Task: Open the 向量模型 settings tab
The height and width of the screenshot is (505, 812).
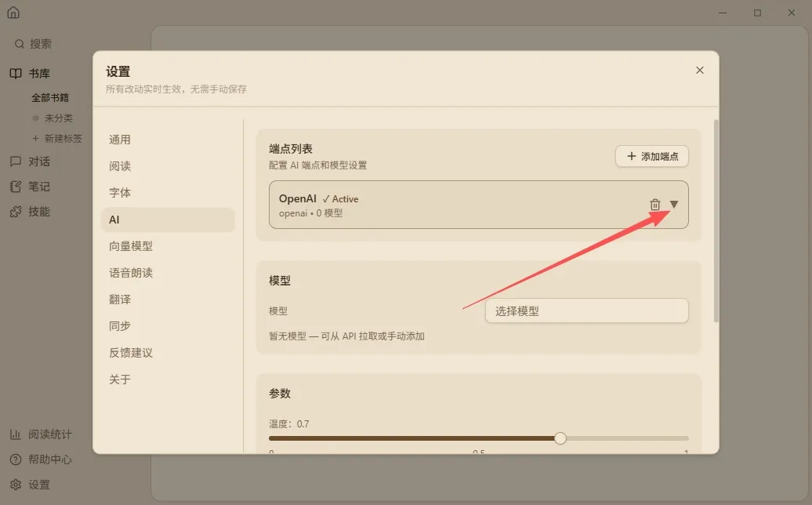Action: click(168, 246)
